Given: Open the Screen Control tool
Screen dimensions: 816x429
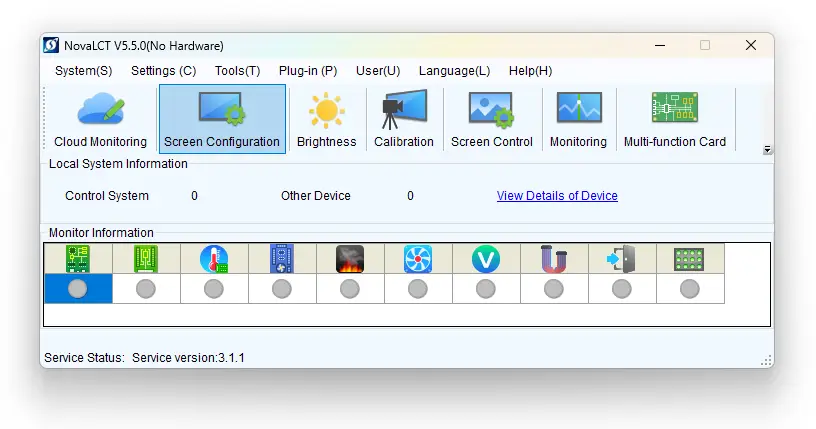Looking at the screenshot, I should (x=492, y=119).
